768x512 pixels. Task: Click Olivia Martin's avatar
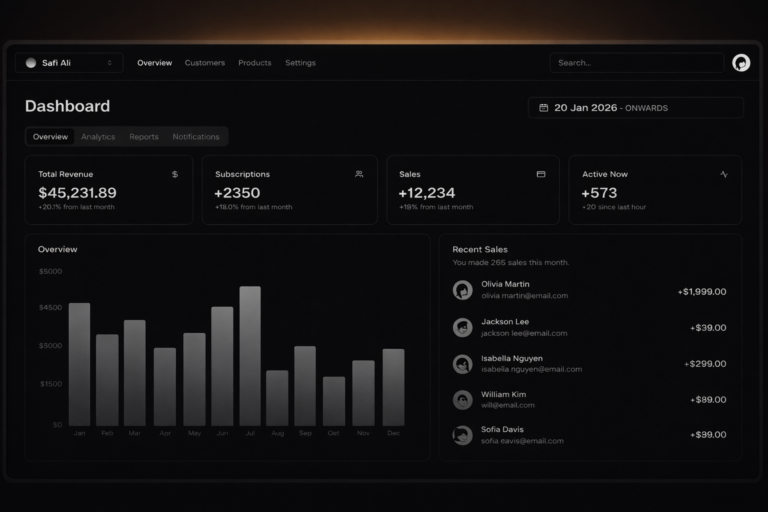[x=462, y=290]
